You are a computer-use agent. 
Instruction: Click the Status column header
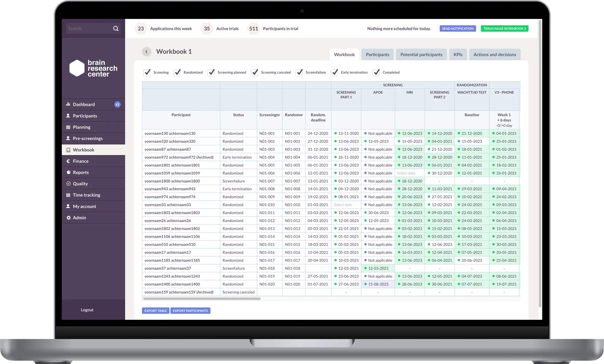point(238,115)
